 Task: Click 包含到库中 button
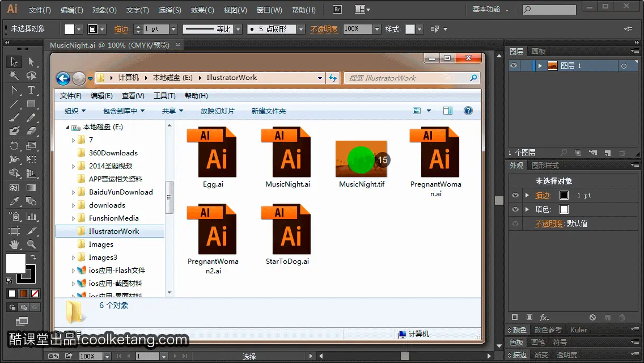tap(124, 111)
